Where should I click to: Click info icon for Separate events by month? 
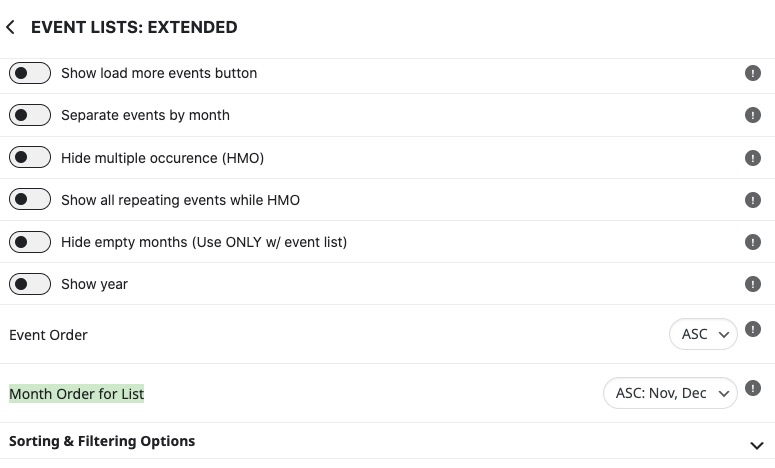point(752,115)
